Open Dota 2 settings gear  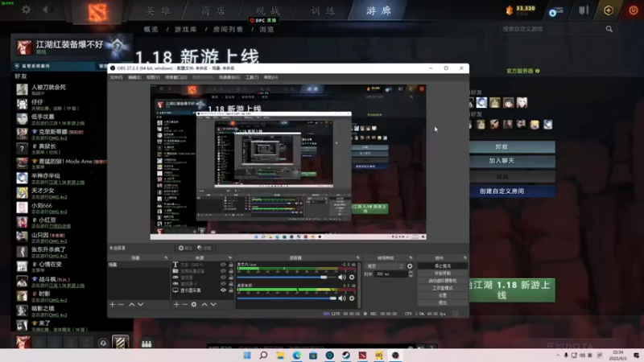[27, 9]
